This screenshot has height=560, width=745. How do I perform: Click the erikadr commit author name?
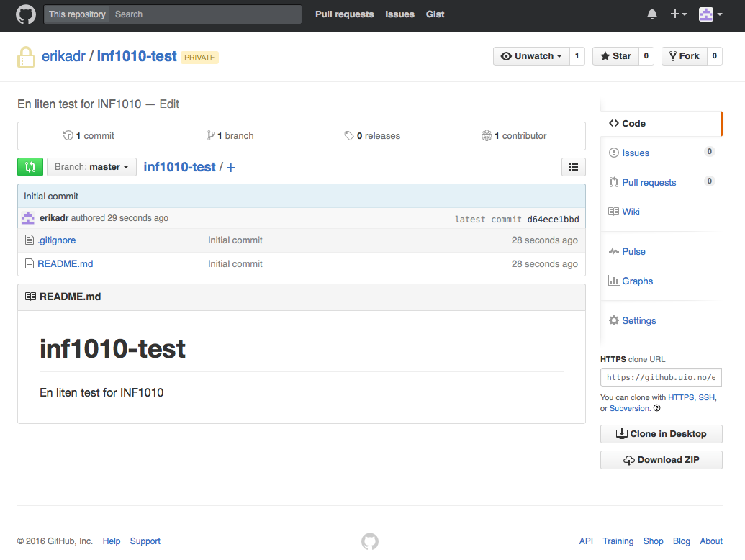[54, 218]
